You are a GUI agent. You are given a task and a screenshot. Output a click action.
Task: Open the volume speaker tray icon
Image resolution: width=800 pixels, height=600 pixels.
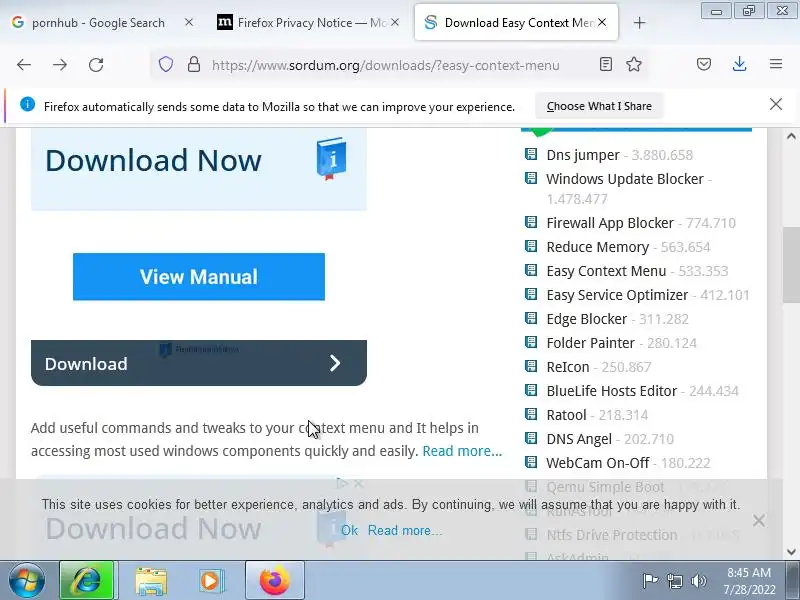pyautogui.click(x=699, y=581)
